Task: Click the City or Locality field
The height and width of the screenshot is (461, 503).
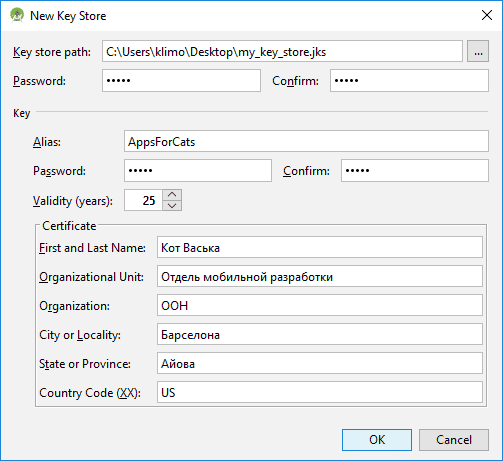Action: point(320,334)
